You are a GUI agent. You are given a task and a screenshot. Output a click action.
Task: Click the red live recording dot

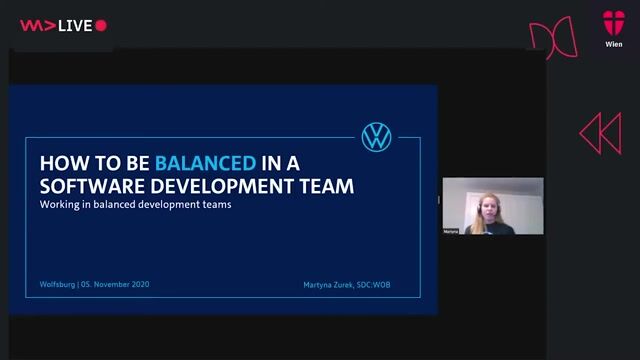(x=101, y=26)
